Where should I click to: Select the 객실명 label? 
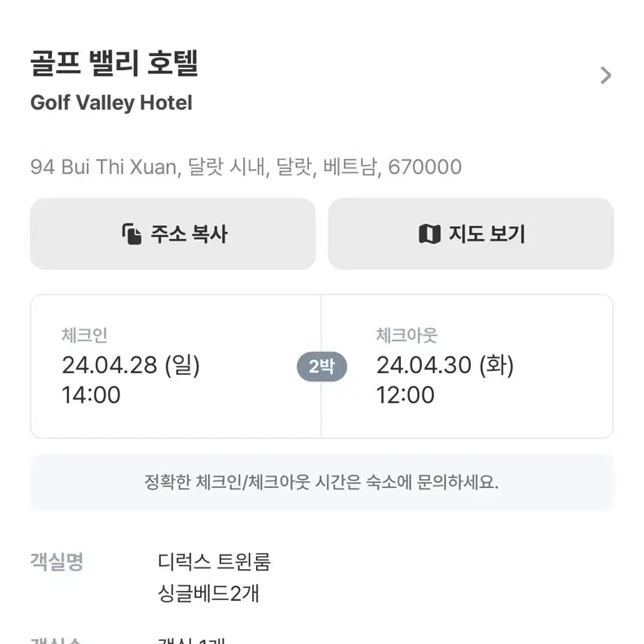[57, 561]
